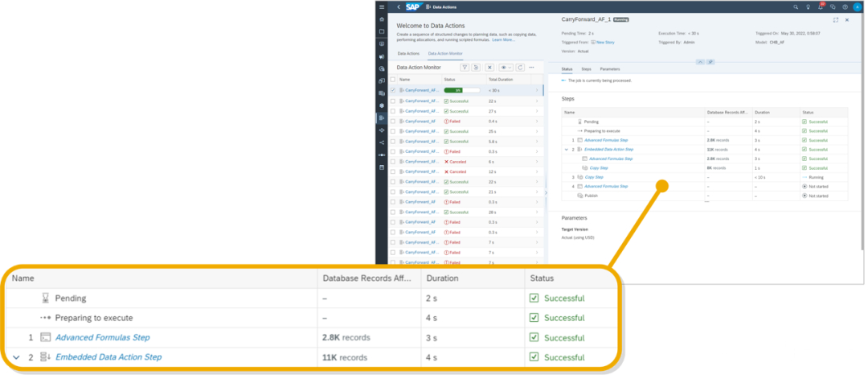The width and height of the screenshot is (868, 375).
Task: Check the row with 25 s duration
Action: point(393,131)
